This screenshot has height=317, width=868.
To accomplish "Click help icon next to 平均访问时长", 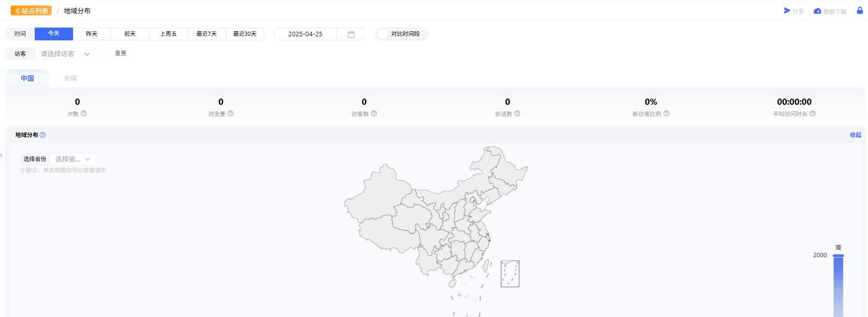I will click(813, 114).
